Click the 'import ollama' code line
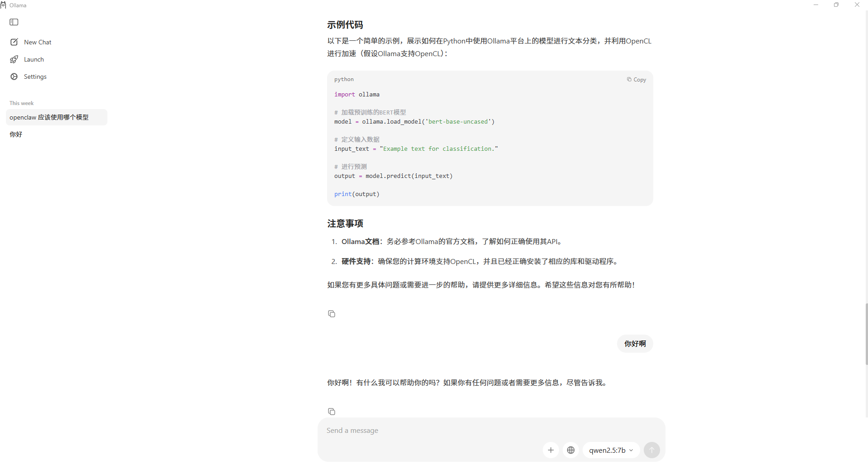 tap(357, 95)
